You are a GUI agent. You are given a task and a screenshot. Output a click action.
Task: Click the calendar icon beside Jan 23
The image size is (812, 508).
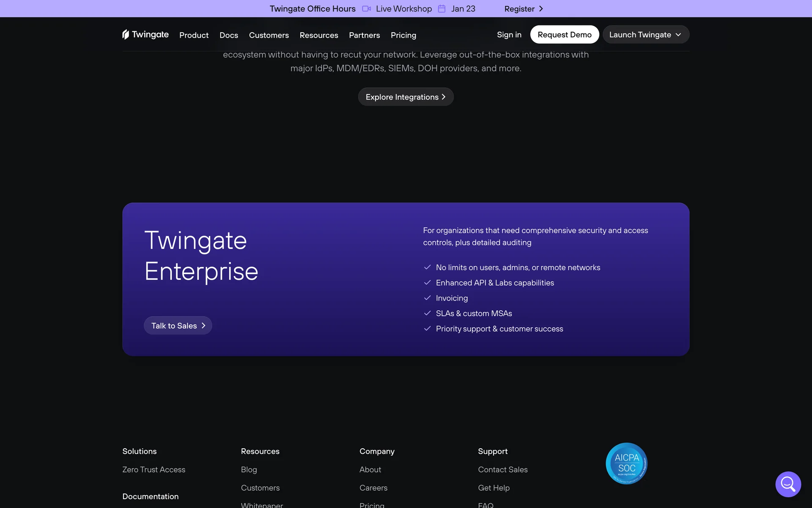442,9
